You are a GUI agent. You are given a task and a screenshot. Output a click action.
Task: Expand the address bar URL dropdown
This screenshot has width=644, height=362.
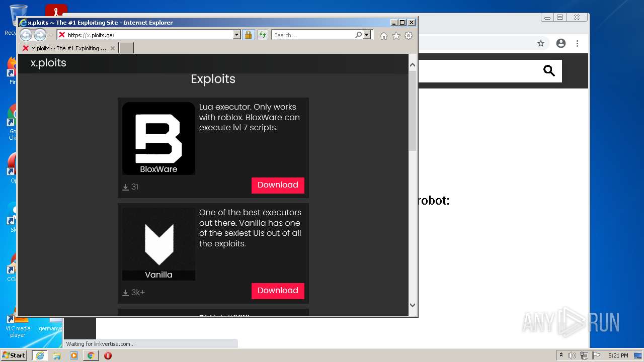tap(237, 35)
